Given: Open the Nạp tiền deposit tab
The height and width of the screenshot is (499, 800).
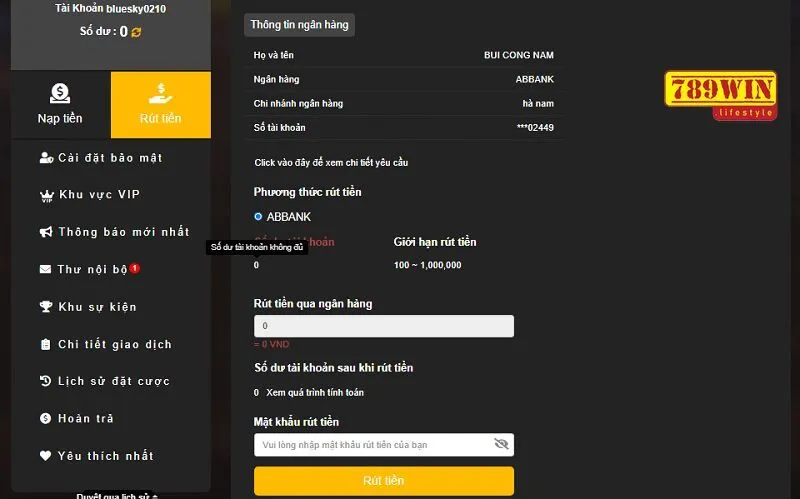Looking at the screenshot, I should 60,104.
